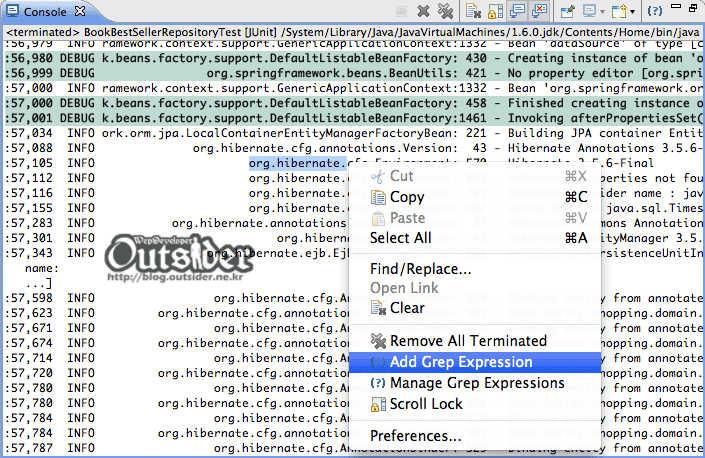Click the Clear Console toolbar icon
705x458 pixels.
click(x=473, y=12)
